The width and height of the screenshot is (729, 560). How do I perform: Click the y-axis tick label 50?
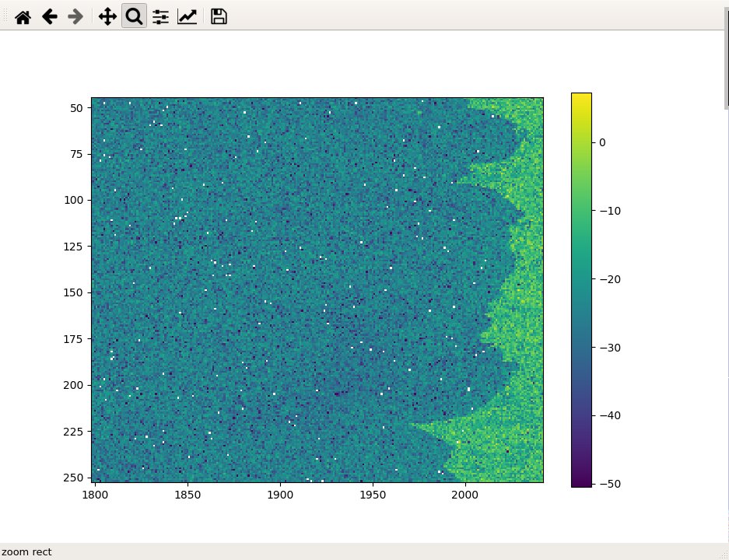76,108
